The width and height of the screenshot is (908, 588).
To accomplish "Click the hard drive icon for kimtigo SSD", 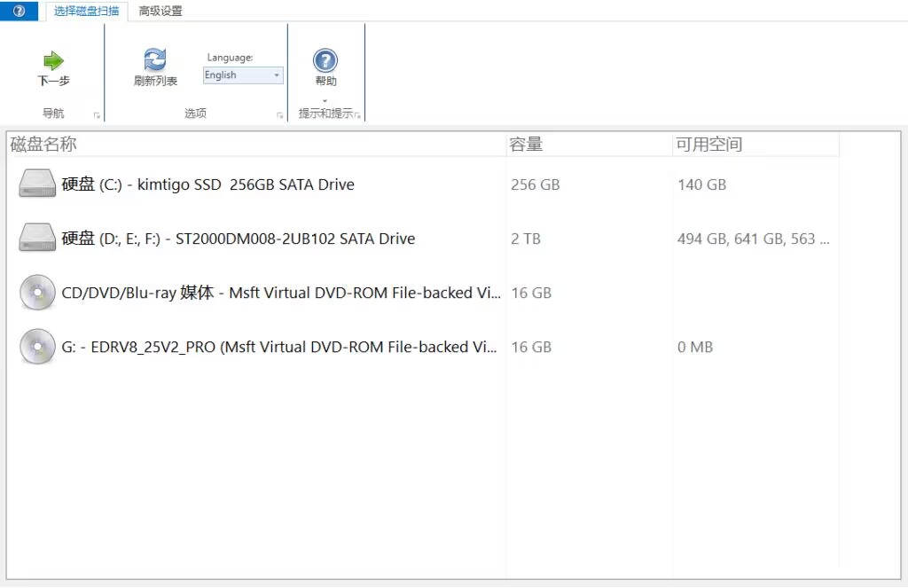I will (35, 184).
